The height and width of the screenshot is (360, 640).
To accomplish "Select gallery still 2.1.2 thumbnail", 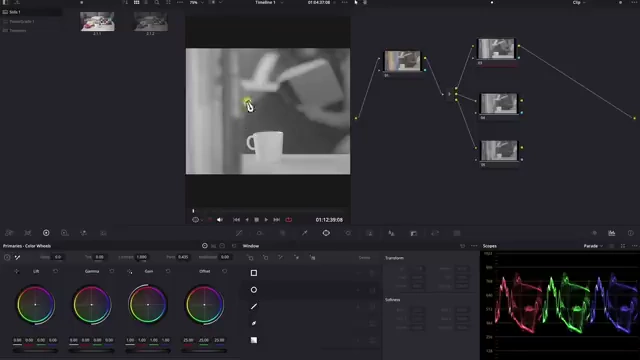I will pyautogui.click(x=150, y=21).
